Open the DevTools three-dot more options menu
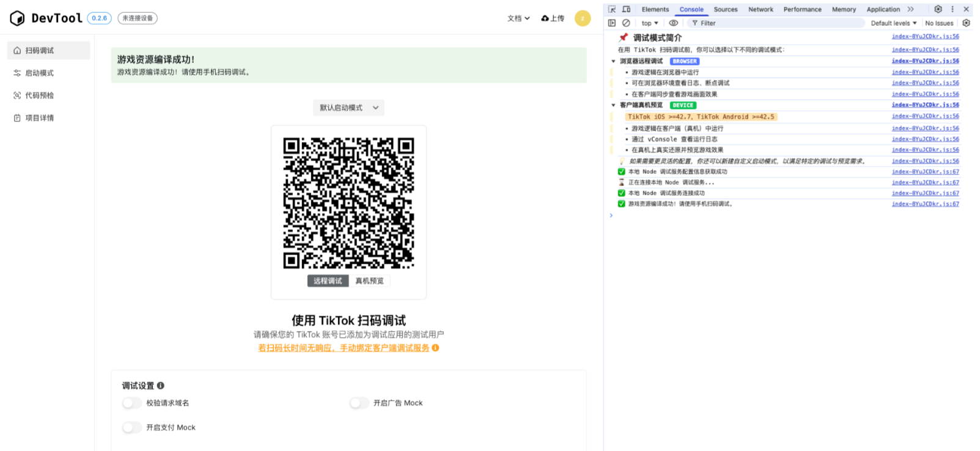Screen dimensions: 980x451 tap(952, 9)
